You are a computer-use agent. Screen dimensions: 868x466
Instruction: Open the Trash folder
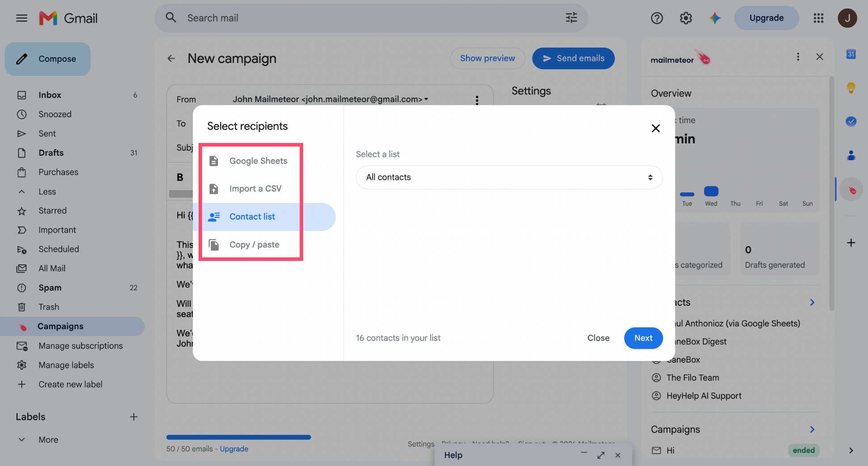pos(72,307)
